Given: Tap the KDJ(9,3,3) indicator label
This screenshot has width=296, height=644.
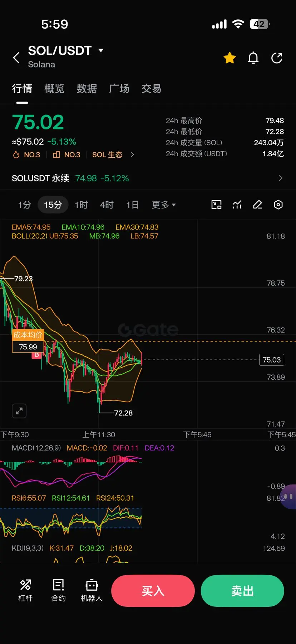Looking at the screenshot, I should click(28, 548).
